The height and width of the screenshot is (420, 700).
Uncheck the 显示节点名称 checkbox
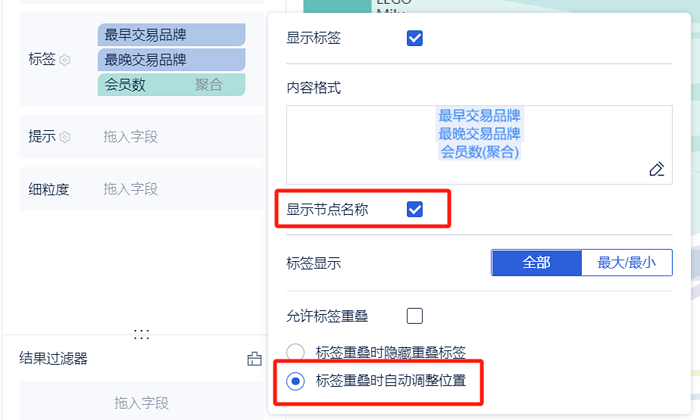pos(415,209)
